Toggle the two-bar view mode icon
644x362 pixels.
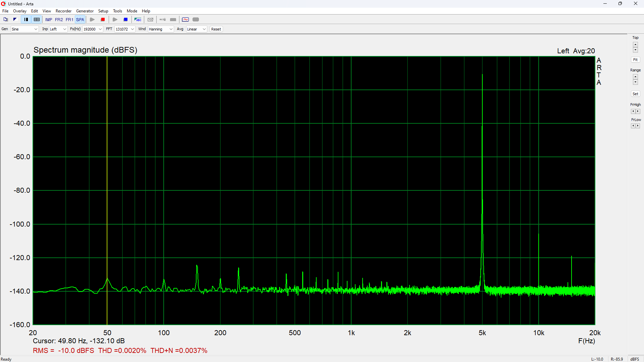coord(26,19)
